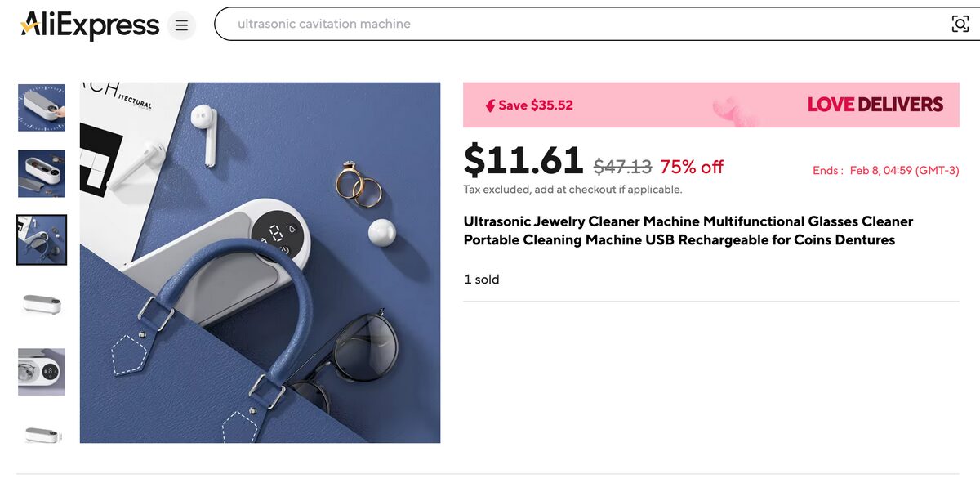Select the fifth thumbnail showing display close-up
This screenshot has height=492, width=980.
coord(42,372)
